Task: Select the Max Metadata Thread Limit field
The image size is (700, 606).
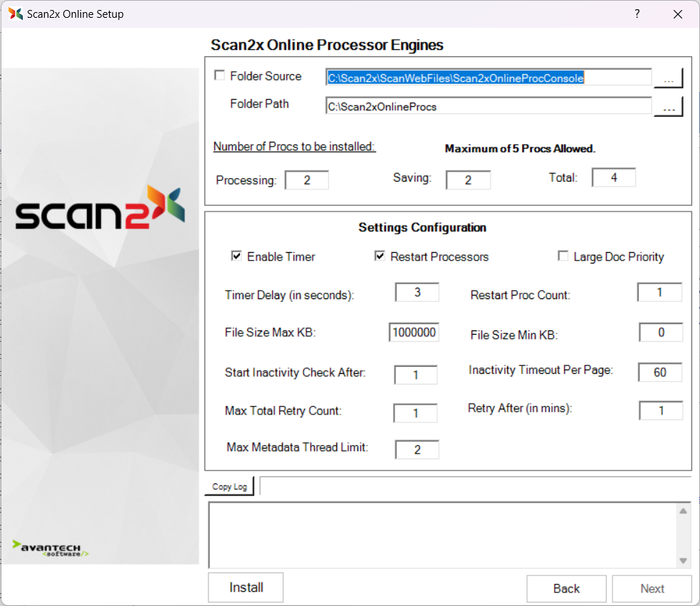Action: (417, 449)
